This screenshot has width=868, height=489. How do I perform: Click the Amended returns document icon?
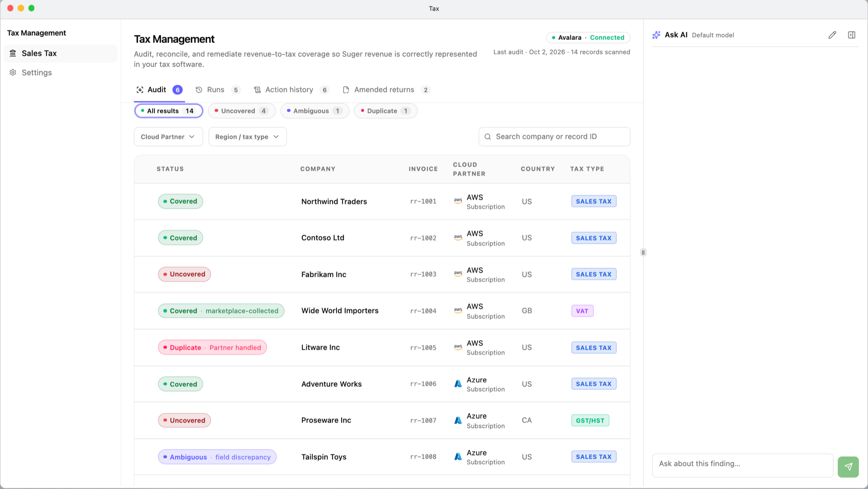[346, 90]
